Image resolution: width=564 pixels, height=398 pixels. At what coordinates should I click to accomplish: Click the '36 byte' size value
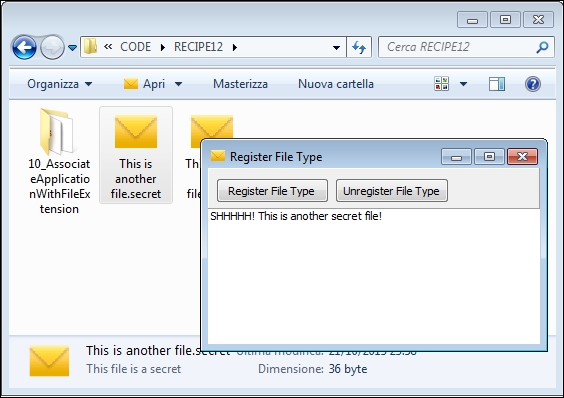pos(348,369)
